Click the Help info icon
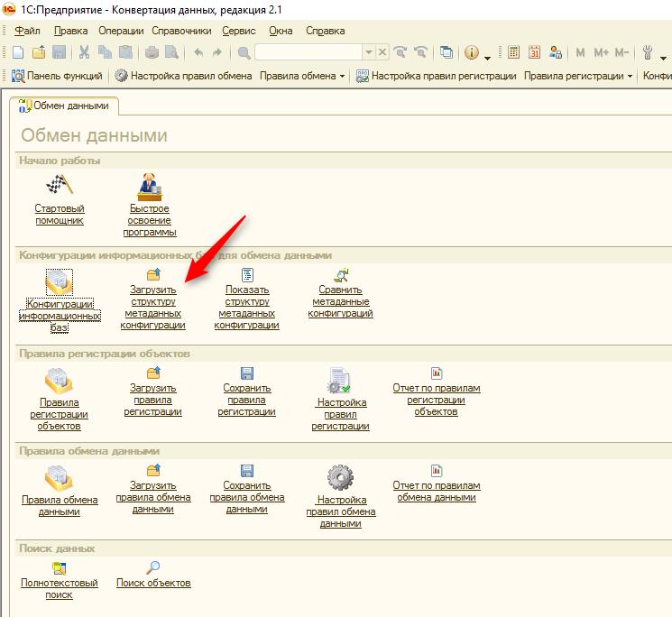 (472, 52)
